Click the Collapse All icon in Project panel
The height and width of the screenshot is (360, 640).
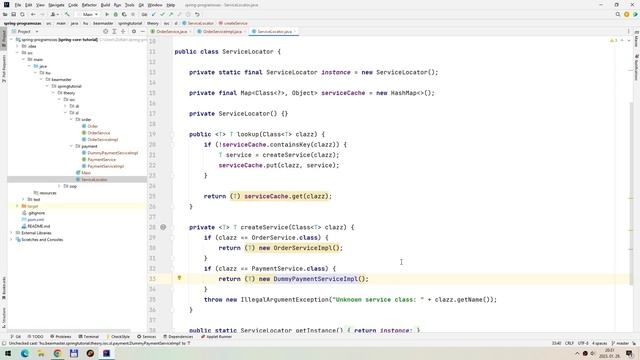click(123, 31)
